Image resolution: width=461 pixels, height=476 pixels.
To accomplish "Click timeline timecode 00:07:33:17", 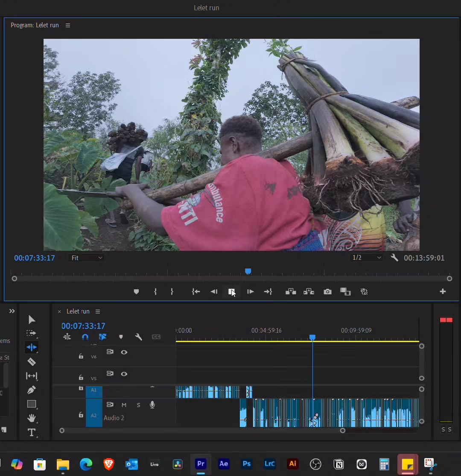I will 83,326.
